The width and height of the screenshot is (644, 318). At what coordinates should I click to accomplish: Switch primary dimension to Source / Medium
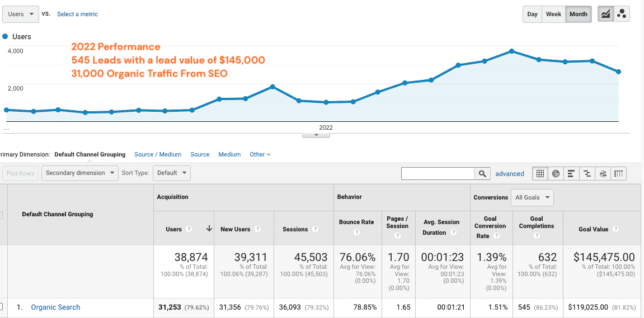pos(158,154)
